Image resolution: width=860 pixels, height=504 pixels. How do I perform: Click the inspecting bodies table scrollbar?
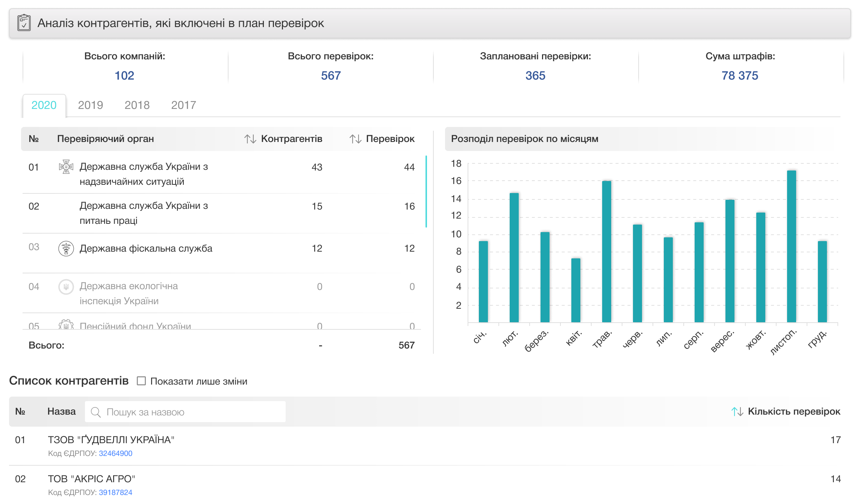[x=426, y=192]
